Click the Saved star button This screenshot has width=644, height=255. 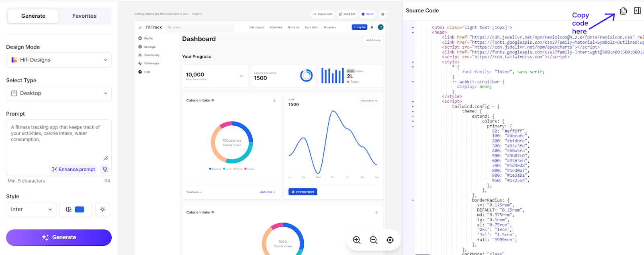368,14
